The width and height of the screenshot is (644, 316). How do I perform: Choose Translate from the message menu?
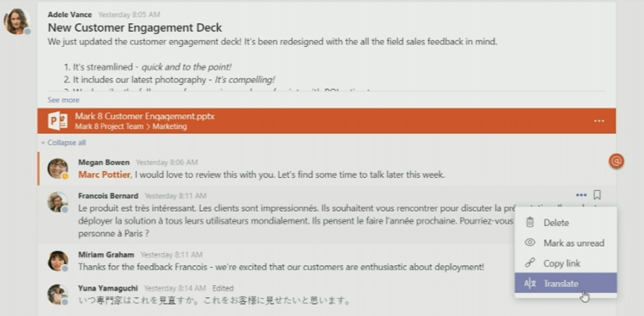coord(561,283)
